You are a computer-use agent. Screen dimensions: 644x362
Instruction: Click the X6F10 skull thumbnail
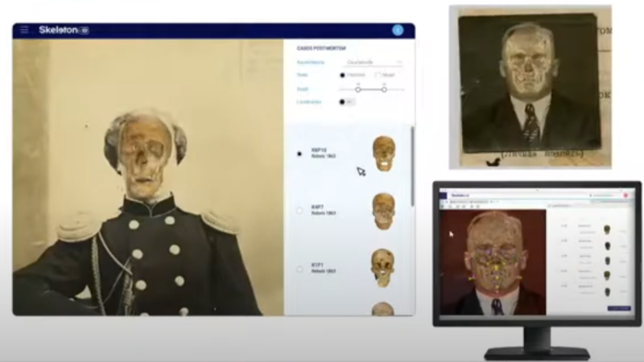point(384,154)
